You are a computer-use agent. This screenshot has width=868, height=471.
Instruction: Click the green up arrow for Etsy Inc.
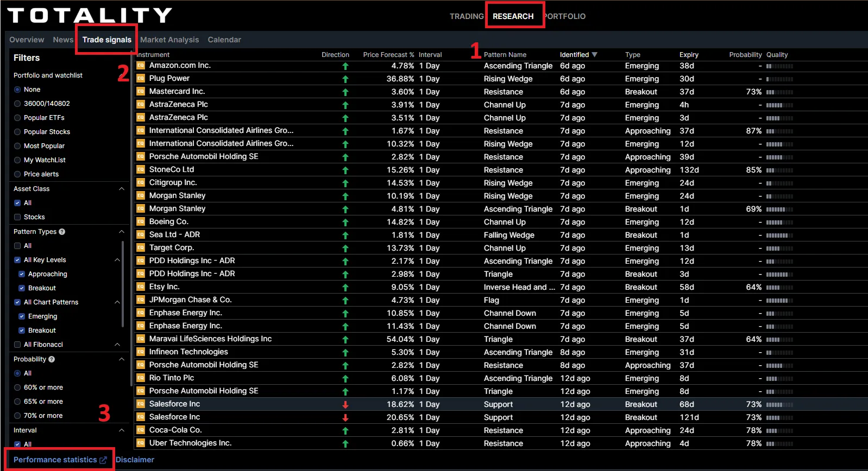click(345, 288)
